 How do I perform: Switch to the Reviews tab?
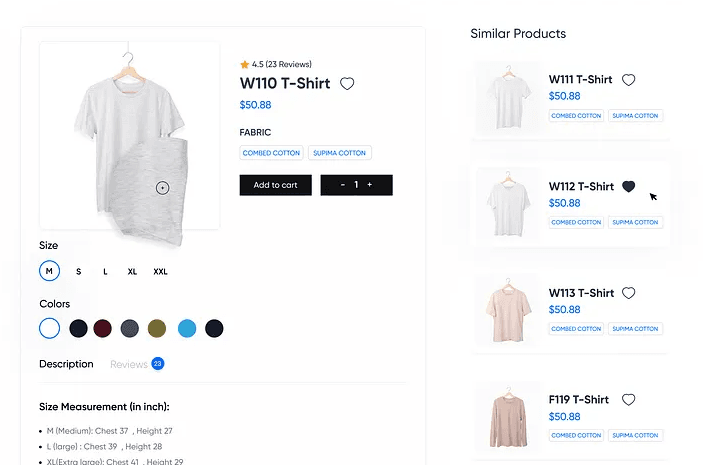pos(129,364)
